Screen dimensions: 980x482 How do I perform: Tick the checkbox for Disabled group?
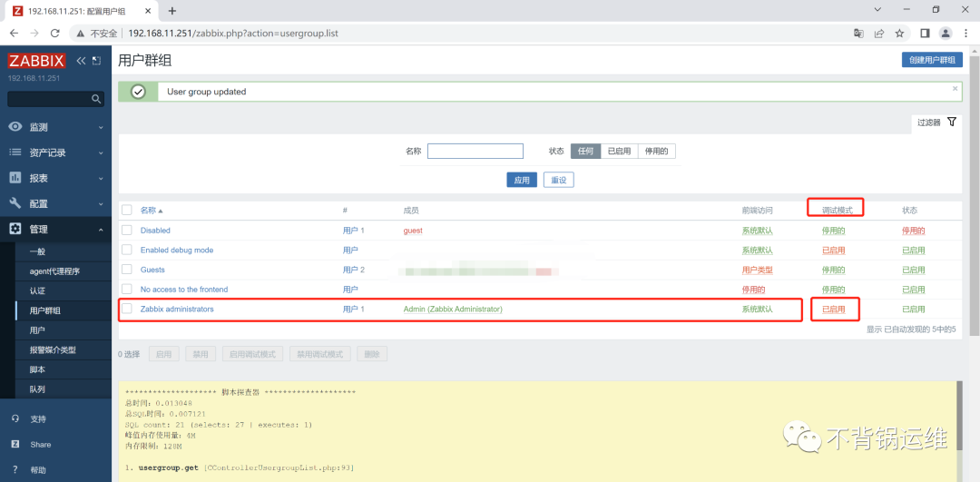pos(127,230)
